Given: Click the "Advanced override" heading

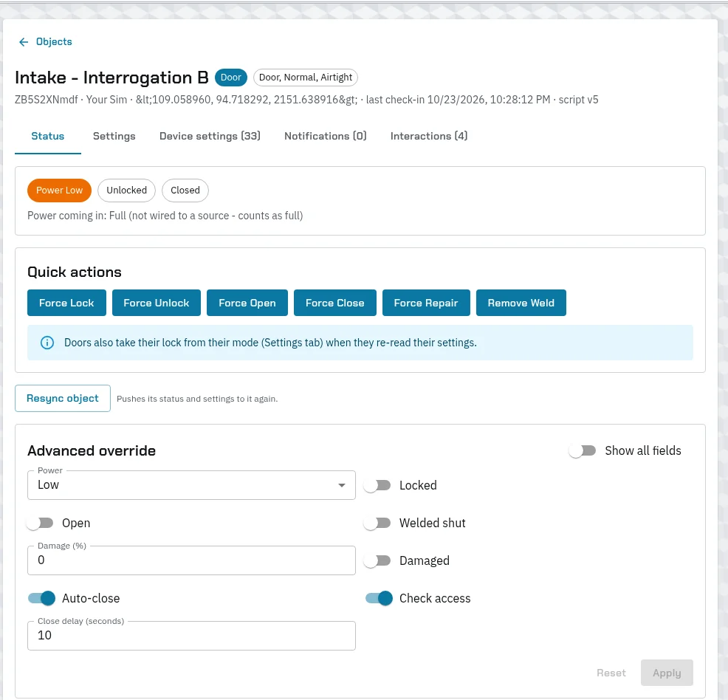Looking at the screenshot, I should 92,450.
